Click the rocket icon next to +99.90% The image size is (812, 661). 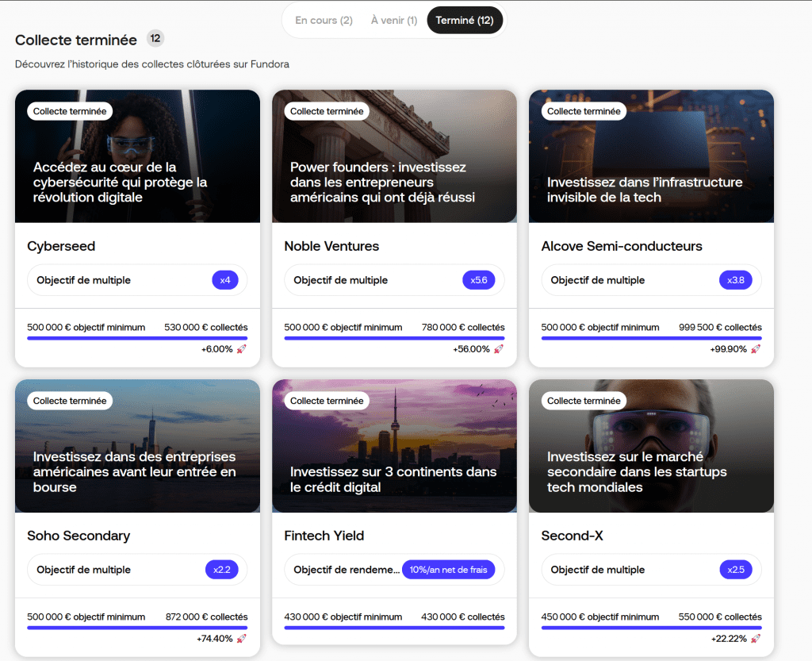click(756, 349)
